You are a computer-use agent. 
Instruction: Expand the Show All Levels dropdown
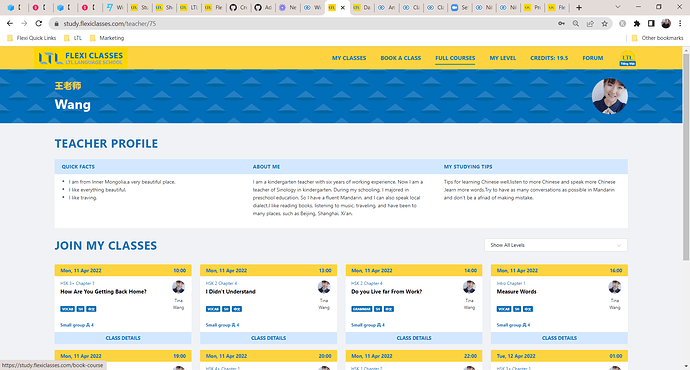coord(556,245)
